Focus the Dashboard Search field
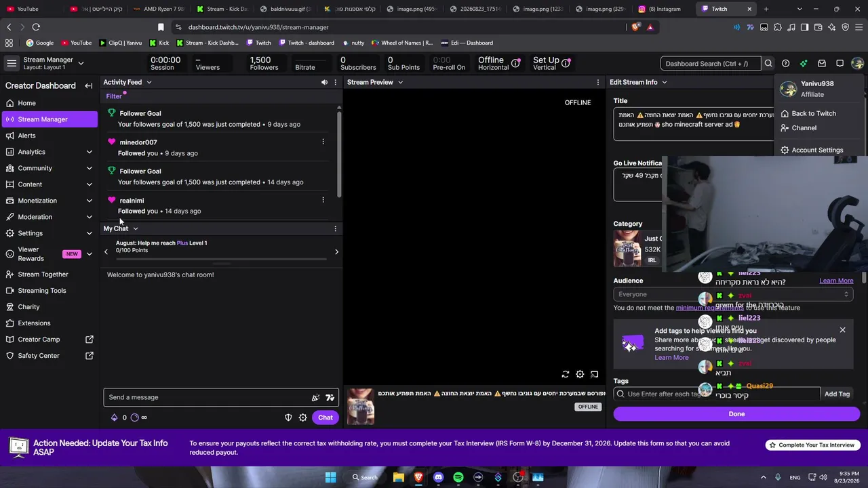Image resolution: width=868 pixels, height=488 pixels. pos(711,64)
